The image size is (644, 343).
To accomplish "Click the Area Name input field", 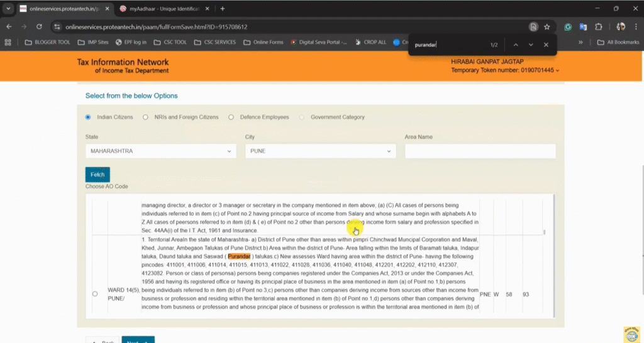I will coord(480,151).
